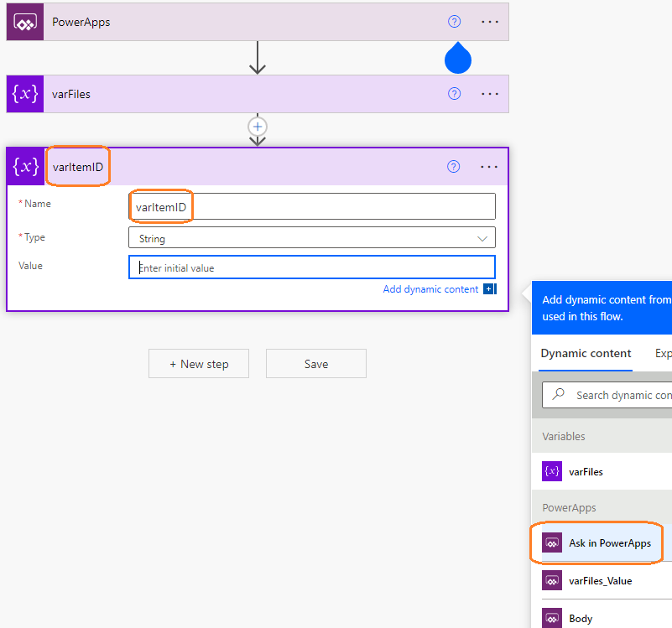The width and height of the screenshot is (672, 628).
Task: Click the Body PowerApps icon
Action: [552, 618]
